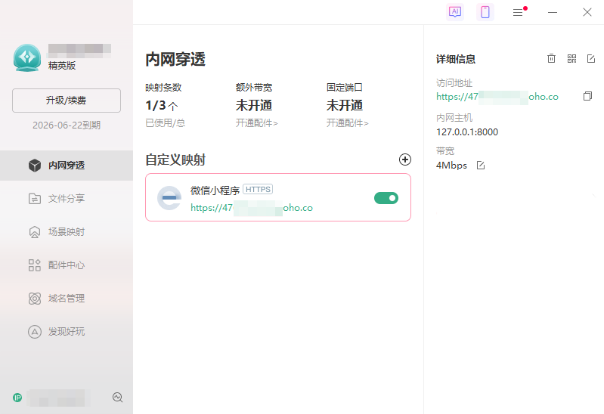Click the 内网穿透 cube icon
The width and height of the screenshot is (604, 414).
click(x=35, y=165)
